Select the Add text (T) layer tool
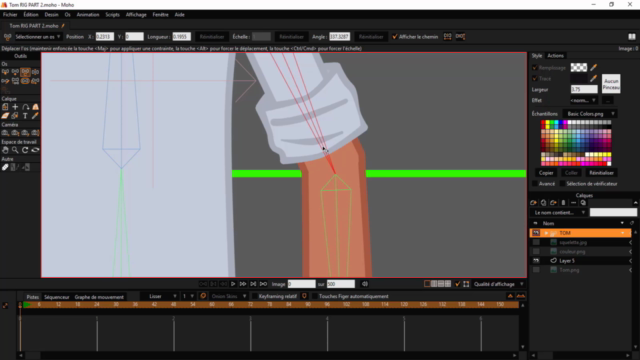The image size is (640, 360). tap(25, 116)
